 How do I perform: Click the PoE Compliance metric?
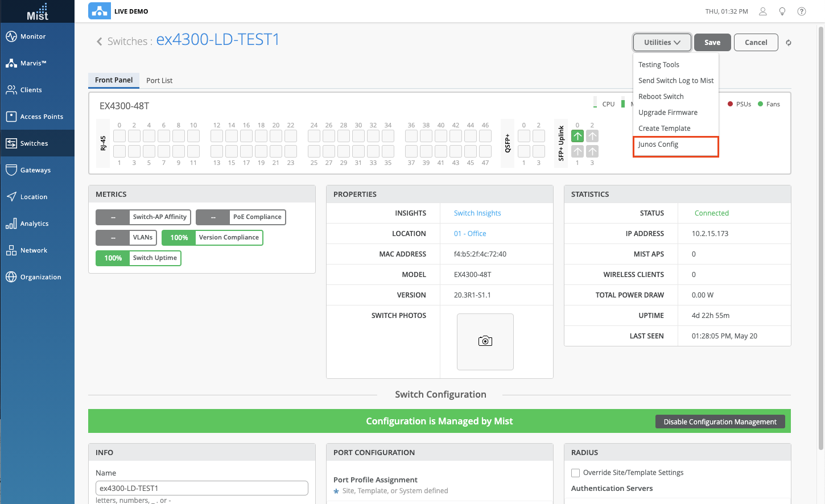tap(241, 217)
